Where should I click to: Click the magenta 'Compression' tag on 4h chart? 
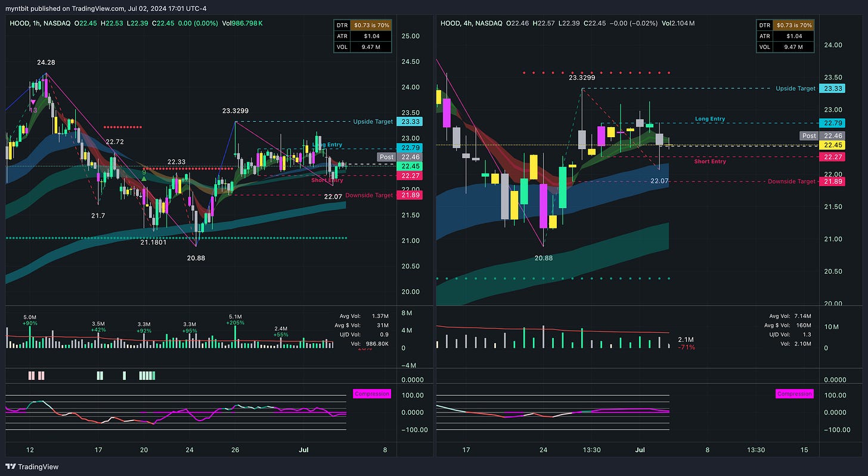pos(795,394)
